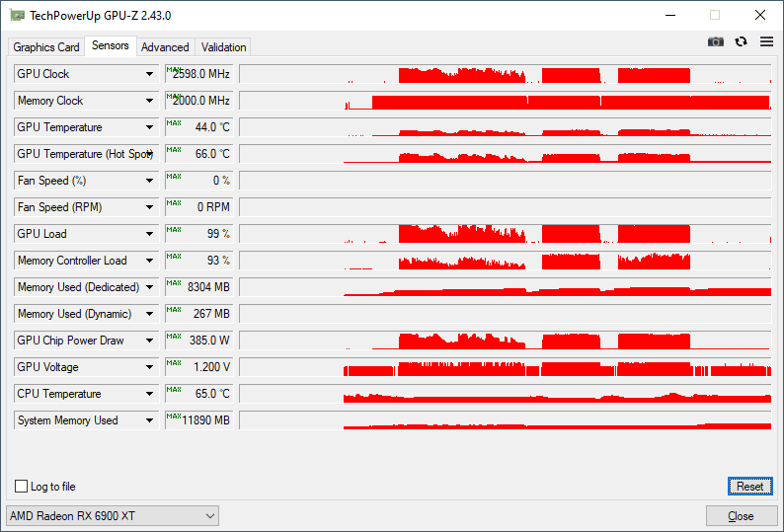
Task: Click the 99 % GPU Load value
Action: click(199, 234)
